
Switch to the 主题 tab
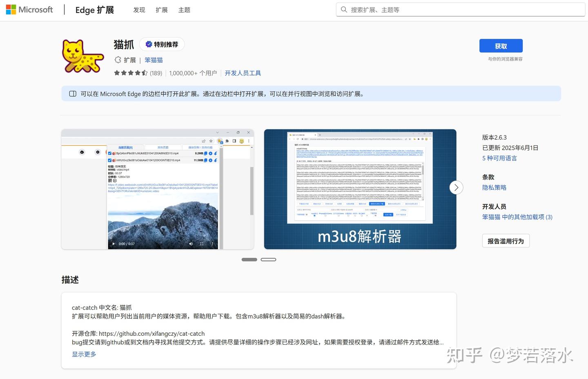pyautogui.click(x=184, y=10)
